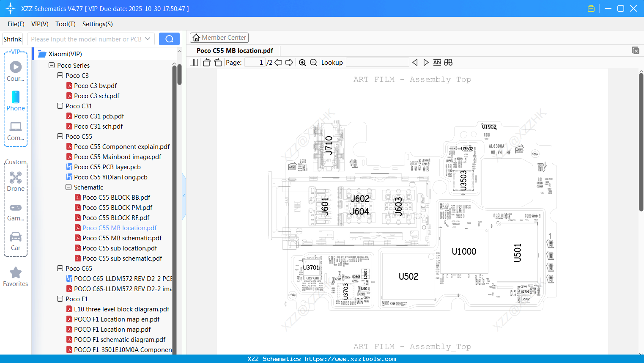
Task: Click inside the Lookup text field
Action: [x=377, y=62]
